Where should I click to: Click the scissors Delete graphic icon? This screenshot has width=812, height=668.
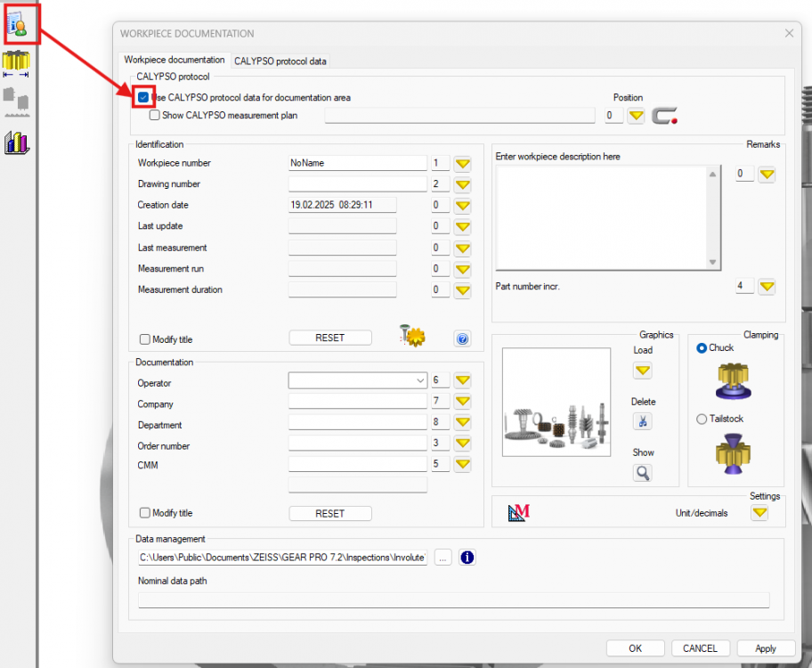[643, 421]
